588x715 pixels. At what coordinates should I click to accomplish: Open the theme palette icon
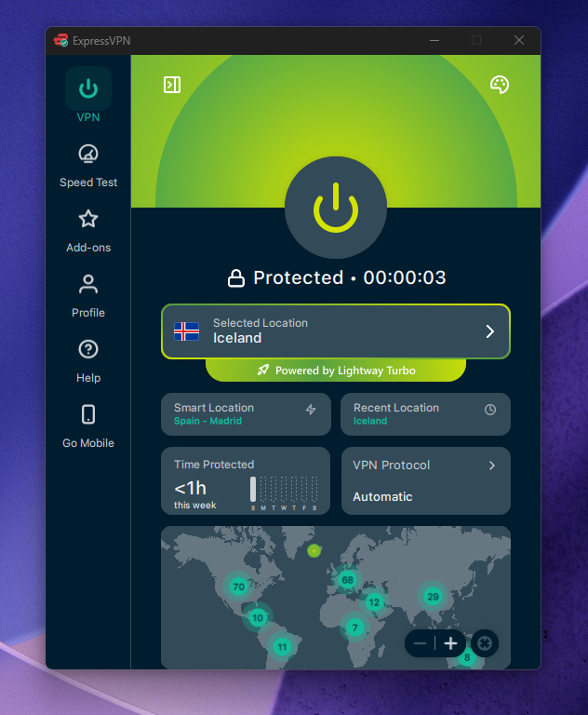[499, 85]
